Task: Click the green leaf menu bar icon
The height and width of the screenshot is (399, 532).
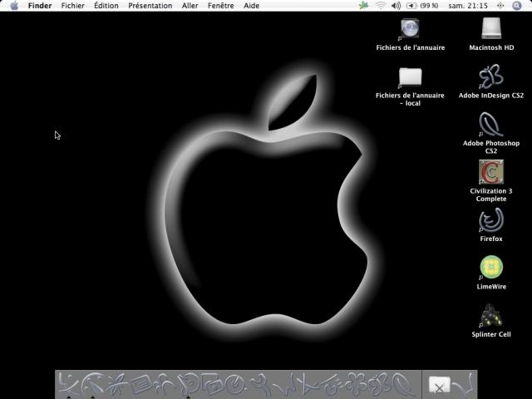Action: click(x=363, y=6)
